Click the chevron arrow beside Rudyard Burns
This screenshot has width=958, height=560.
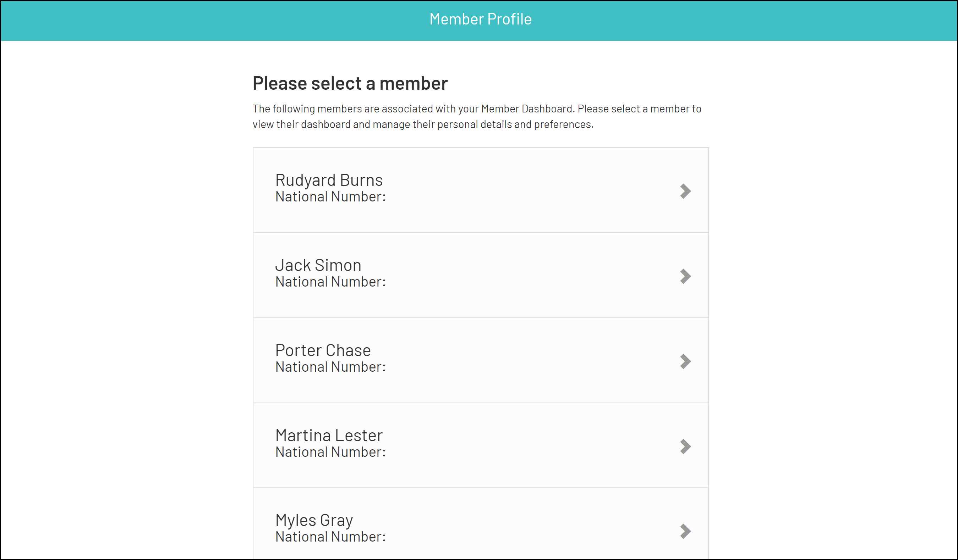pos(685,191)
